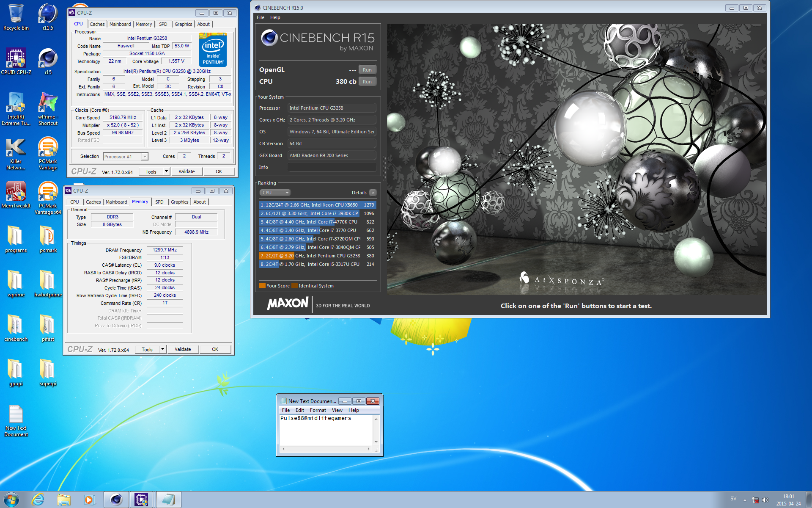The image size is (812, 508).
Task: Open the Killer Network desktop icon
Action: pos(16,154)
